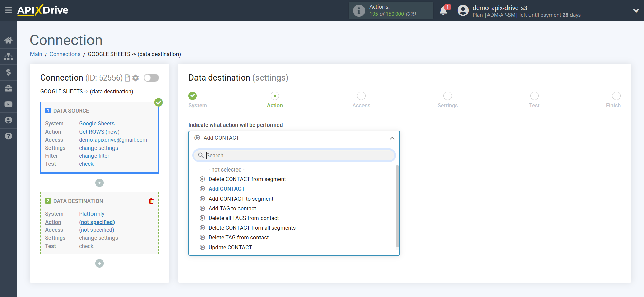This screenshot has height=297, width=644.
Task: Select Delete CONTACT from segment
Action: (x=247, y=179)
